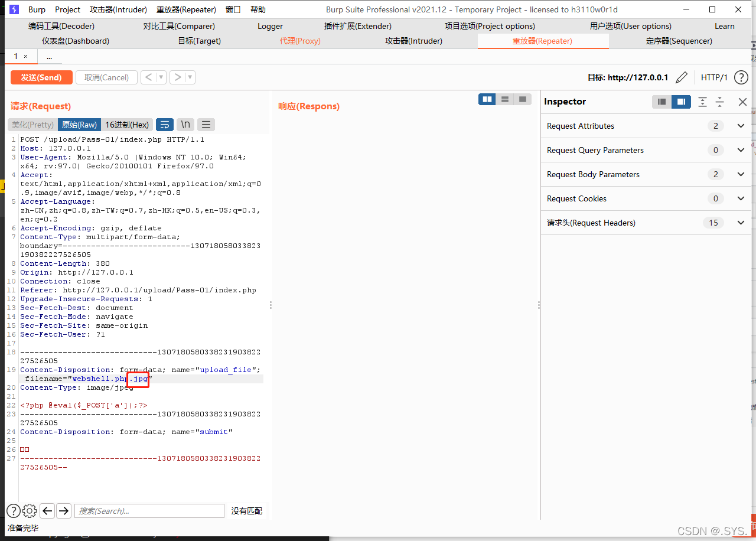Switch to the Learn tab
The image size is (756, 541).
click(725, 26)
